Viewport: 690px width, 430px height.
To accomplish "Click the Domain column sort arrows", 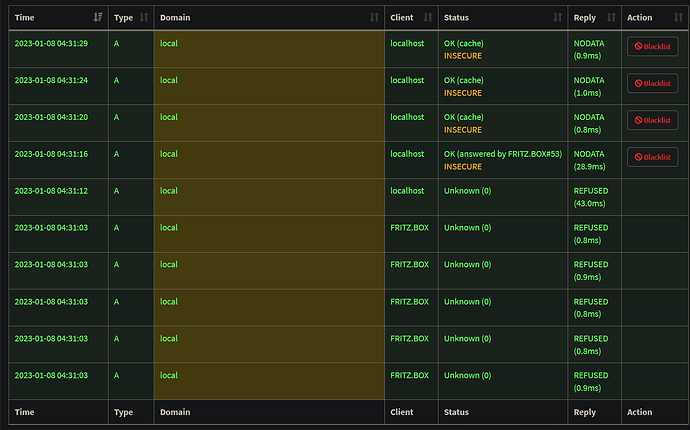I will [x=374, y=18].
